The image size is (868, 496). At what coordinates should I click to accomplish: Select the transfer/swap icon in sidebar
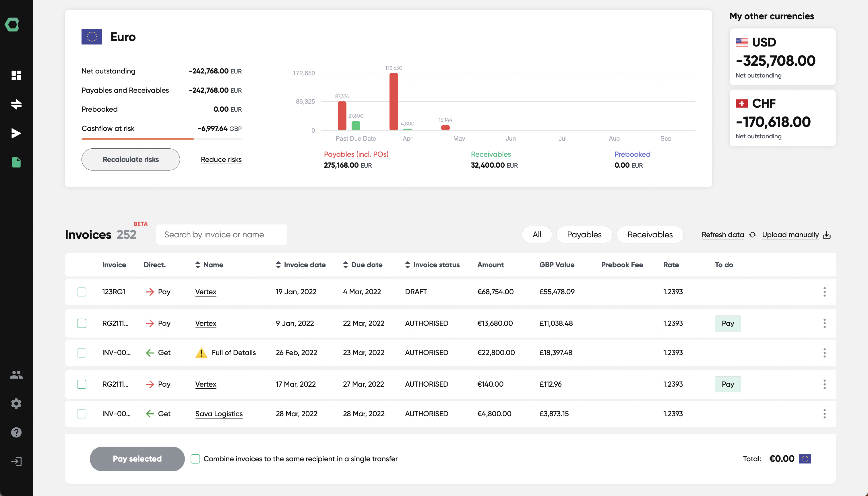(16, 104)
